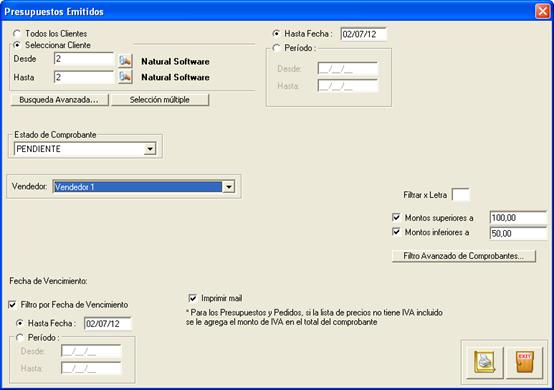Click the top Período Hasta date field
Screen dimensions: 554x390
tap(348, 85)
